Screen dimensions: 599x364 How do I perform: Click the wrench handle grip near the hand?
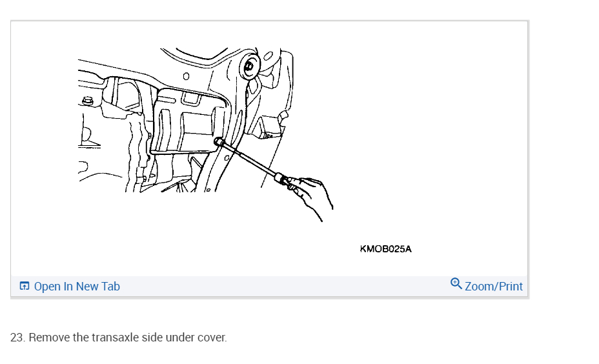(283, 179)
